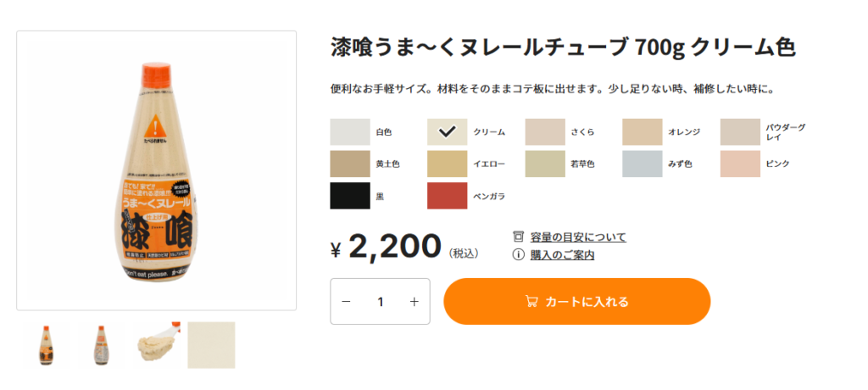View the squeezed plaster sample thumbnail
This screenshot has width=868, height=390.
click(x=157, y=345)
